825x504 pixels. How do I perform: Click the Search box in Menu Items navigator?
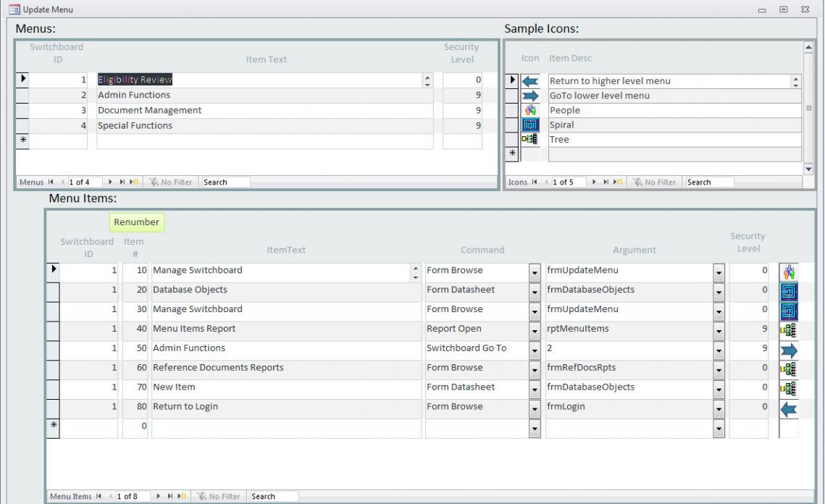coord(274,496)
